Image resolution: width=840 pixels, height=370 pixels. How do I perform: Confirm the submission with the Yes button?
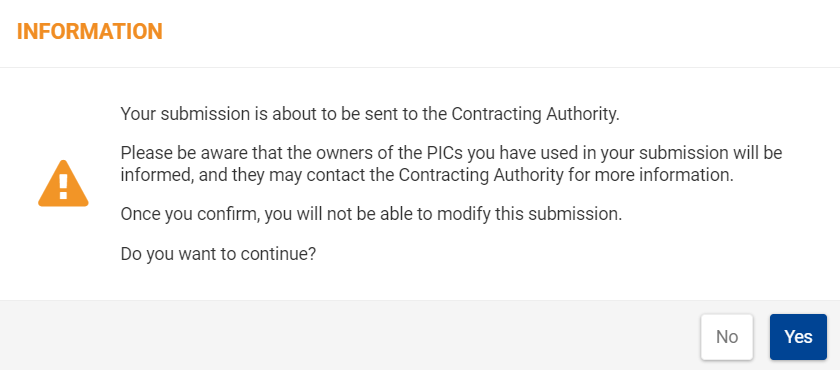pyautogui.click(x=798, y=337)
